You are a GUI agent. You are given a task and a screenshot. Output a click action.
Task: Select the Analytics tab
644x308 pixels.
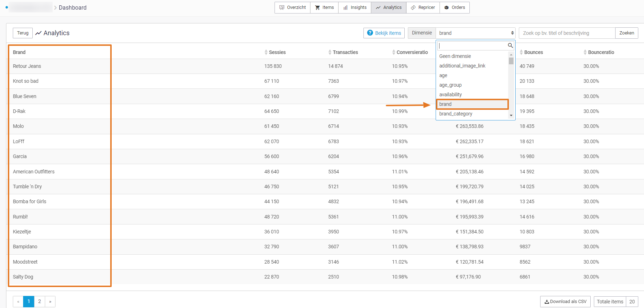click(389, 7)
